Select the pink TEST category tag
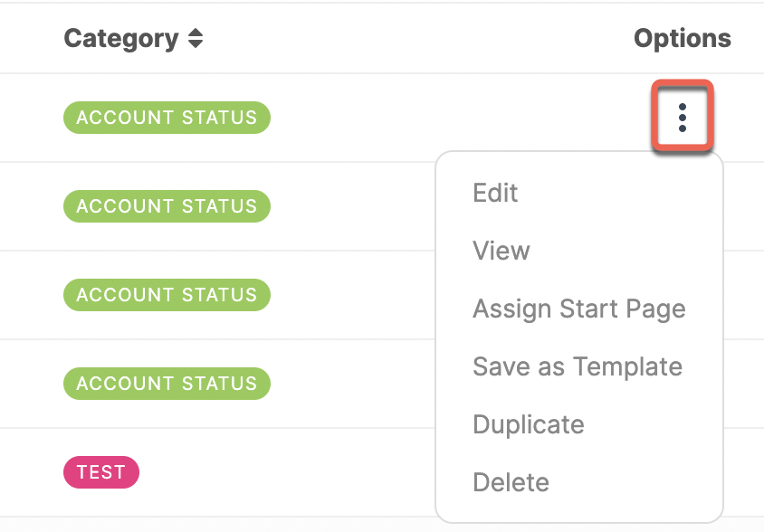This screenshot has width=764, height=532. click(100, 471)
